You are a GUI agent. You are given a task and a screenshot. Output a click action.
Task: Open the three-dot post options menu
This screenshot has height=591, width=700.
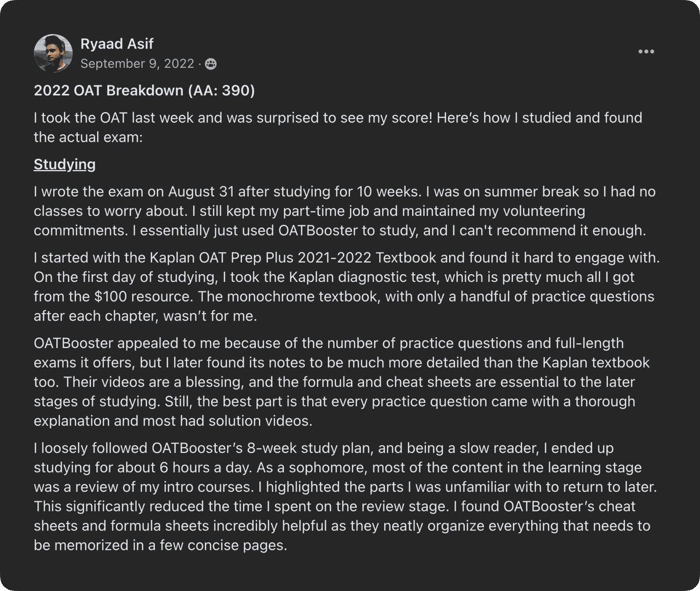point(646,52)
